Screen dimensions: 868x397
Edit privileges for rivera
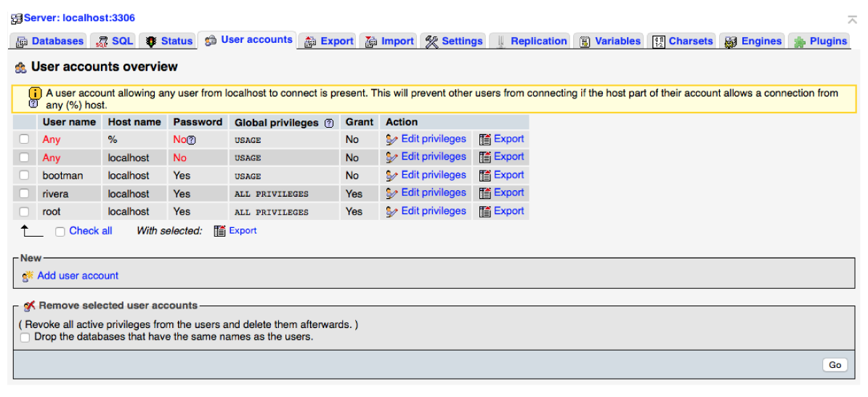[434, 192]
